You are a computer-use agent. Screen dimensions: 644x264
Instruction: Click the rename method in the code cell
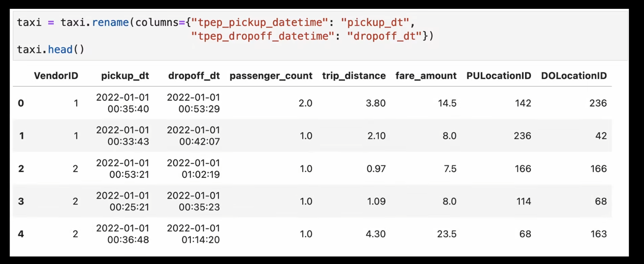[x=110, y=22]
